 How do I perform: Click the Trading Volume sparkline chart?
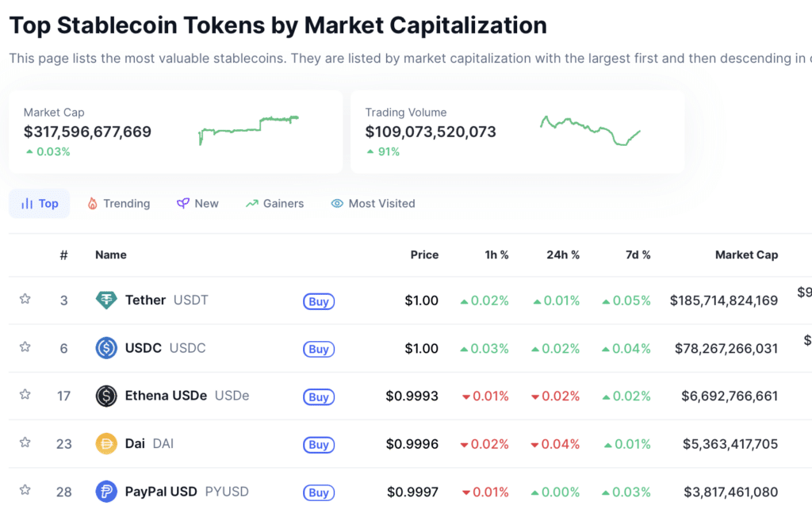pyautogui.click(x=591, y=129)
